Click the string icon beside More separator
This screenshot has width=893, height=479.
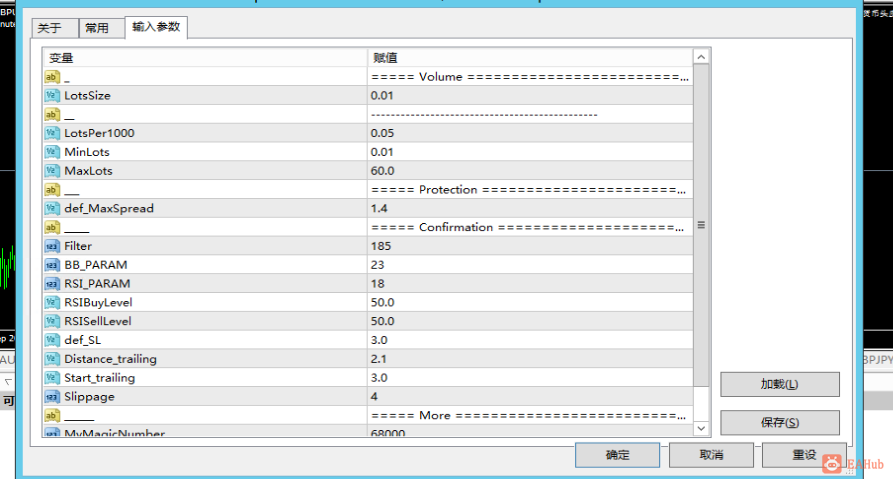pos(52,415)
